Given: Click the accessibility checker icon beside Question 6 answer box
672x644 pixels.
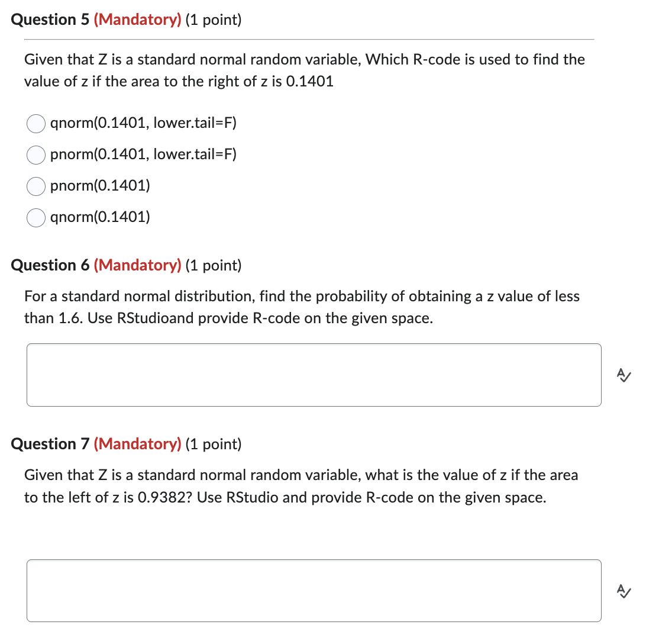Looking at the screenshot, I should click(x=625, y=375).
